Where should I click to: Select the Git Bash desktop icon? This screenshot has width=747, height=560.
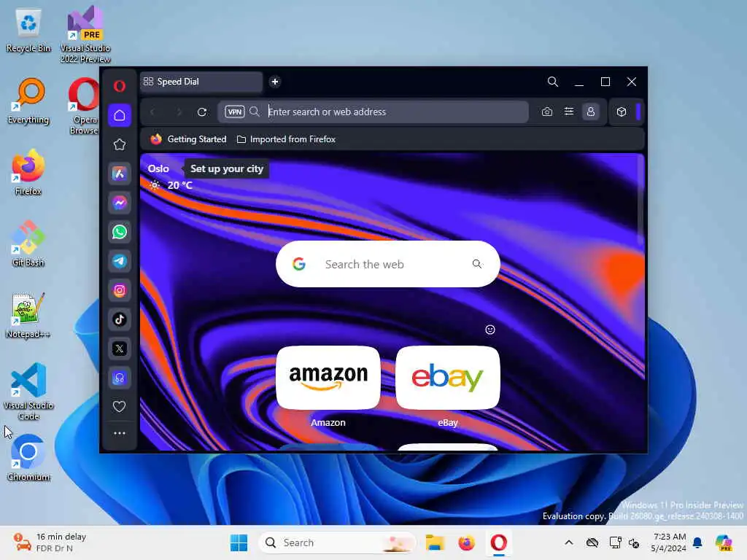(28, 244)
